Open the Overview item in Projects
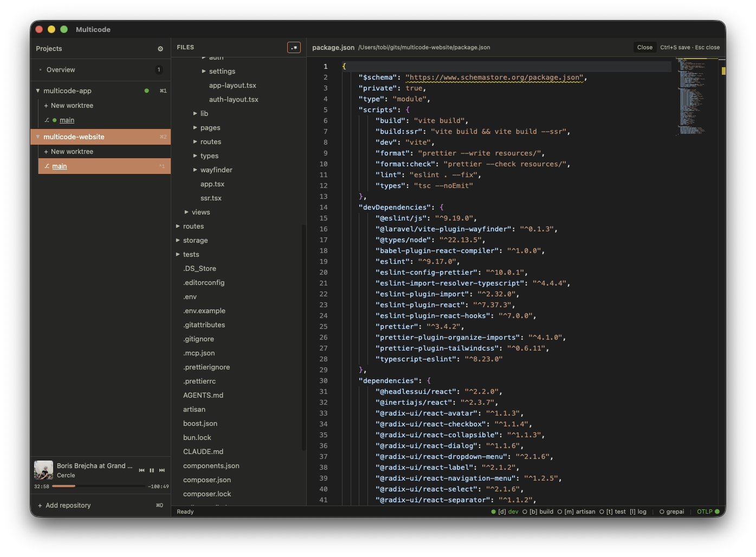The height and width of the screenshot is (557, 756). [x=61, y=70]
